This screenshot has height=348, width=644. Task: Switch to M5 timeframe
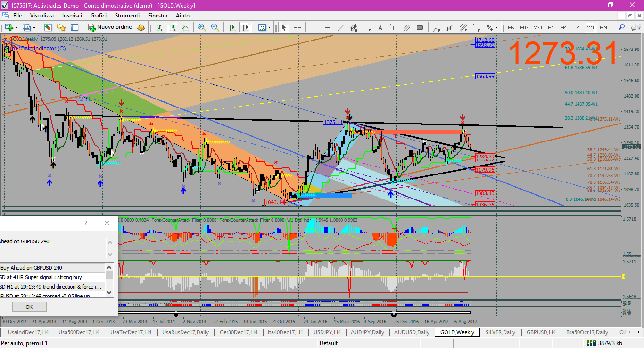click(x=511, y=27)
